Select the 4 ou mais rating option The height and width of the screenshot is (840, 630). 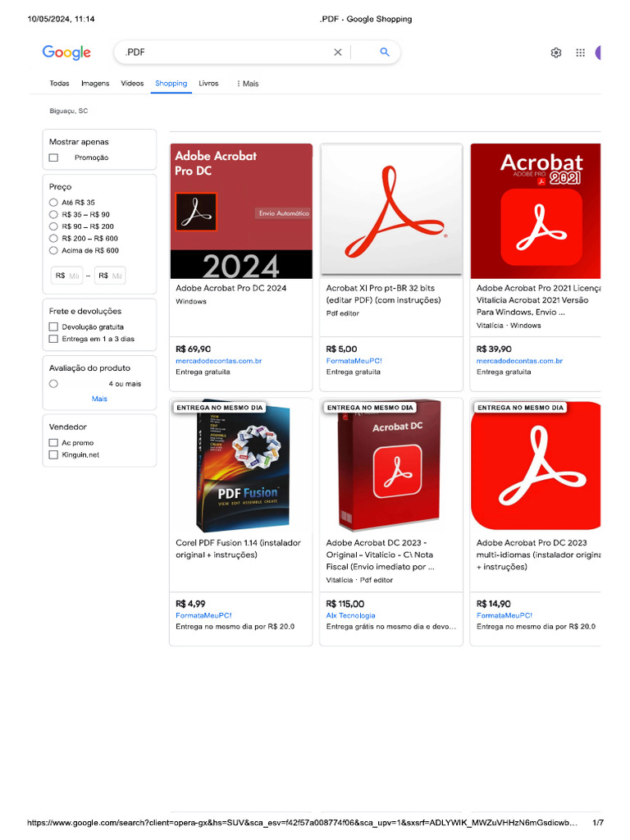[x=53, y=384]
